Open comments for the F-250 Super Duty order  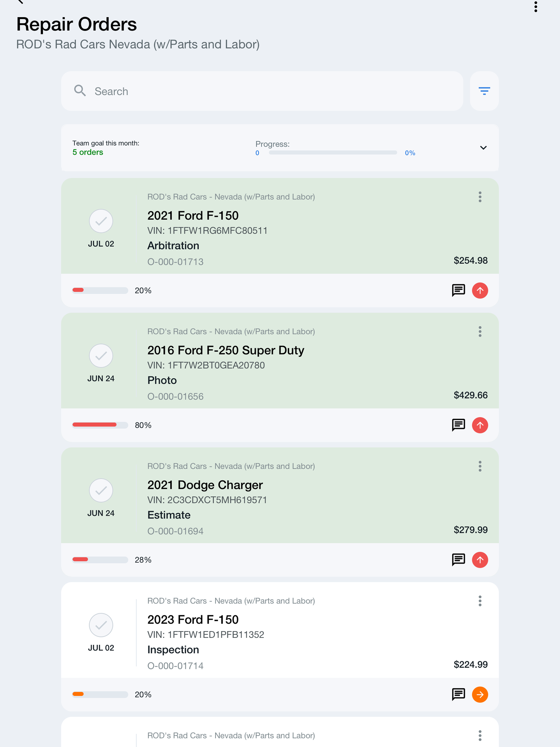pyautogui.click(x=459, y=425)
